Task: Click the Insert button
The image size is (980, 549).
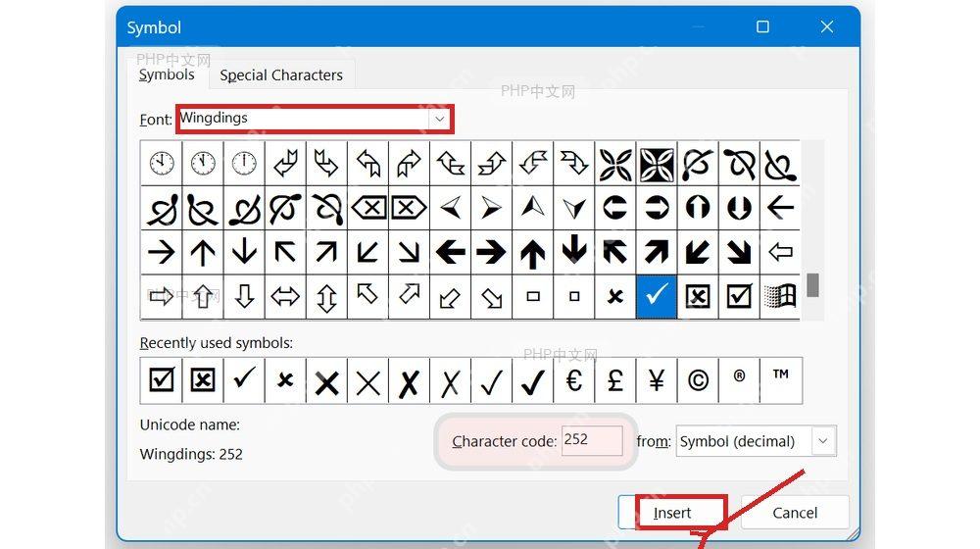Action: (x=672, y=513)
